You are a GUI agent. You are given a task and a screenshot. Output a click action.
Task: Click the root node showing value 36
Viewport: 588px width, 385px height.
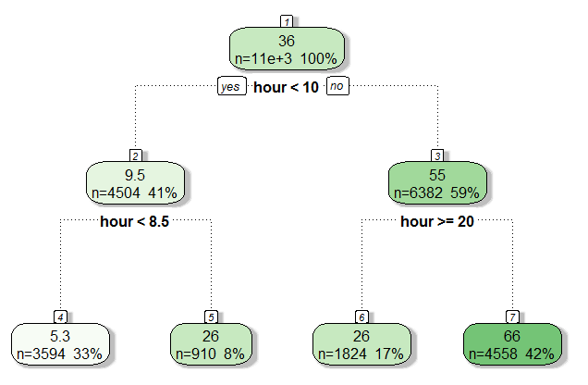pyautogui.click(x=287, y=49)
